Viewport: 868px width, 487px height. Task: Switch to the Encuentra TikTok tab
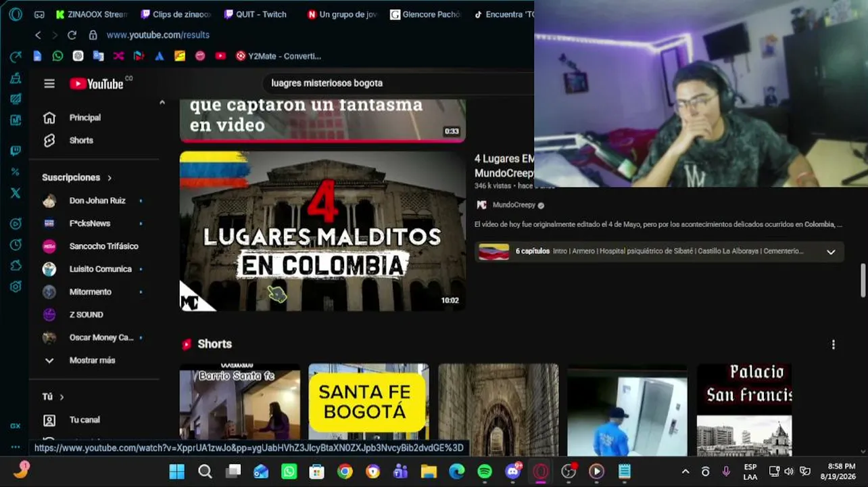[x=504, y=14]
